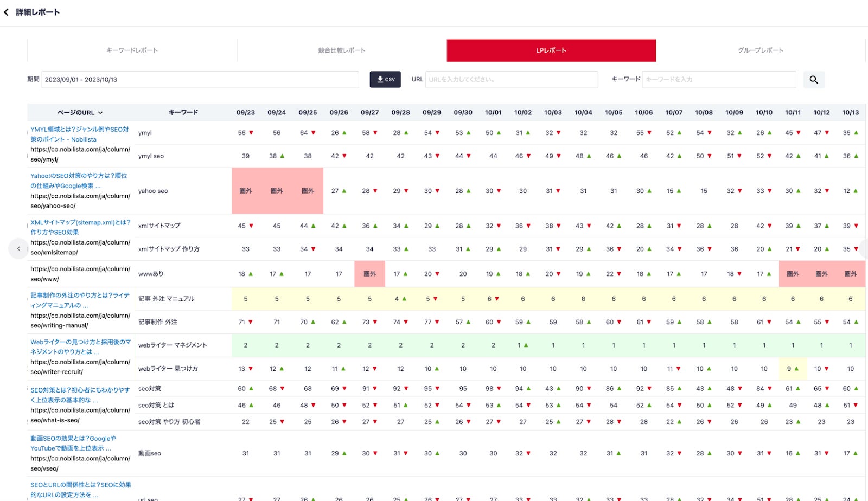Image resolution: width=868 pixels, height=501 pixels.
Task: Select the LPレポート tab
Action: point(551,50)
